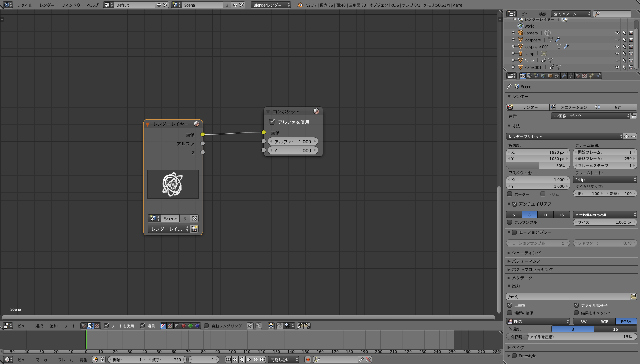
Task: Click the play animation button in timeline
Action: (249, 360)
